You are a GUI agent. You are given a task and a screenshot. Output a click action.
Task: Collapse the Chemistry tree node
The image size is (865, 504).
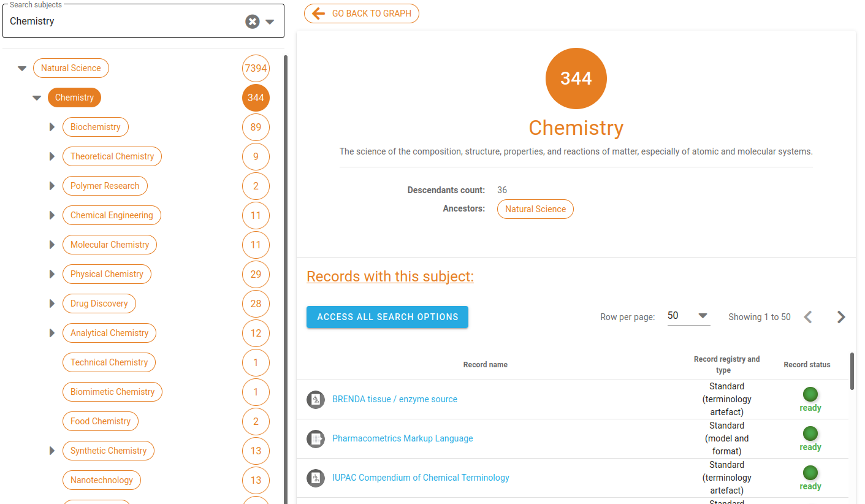(37, 97)
